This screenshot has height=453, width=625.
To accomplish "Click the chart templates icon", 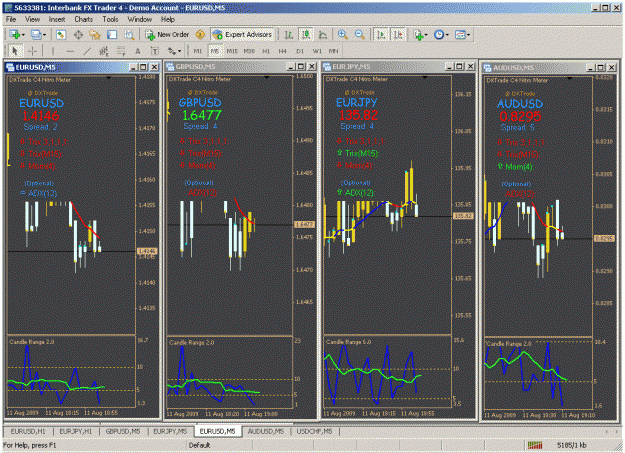I will pyautogui.click(x=460, y=35).
